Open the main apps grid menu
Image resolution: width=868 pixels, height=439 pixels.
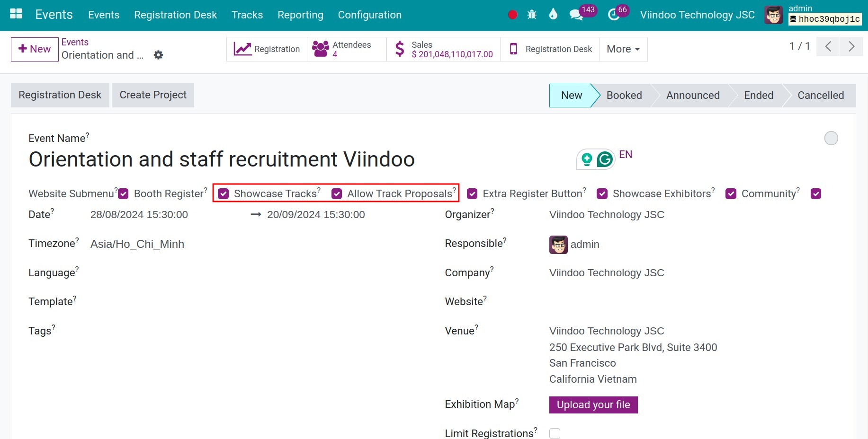click(x=16, y=14)
